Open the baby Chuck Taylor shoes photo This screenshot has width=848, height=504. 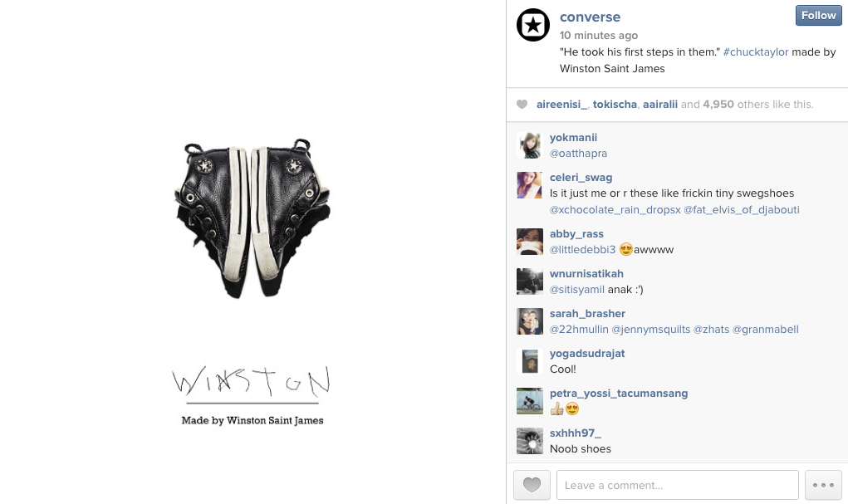tap(252, 218)
